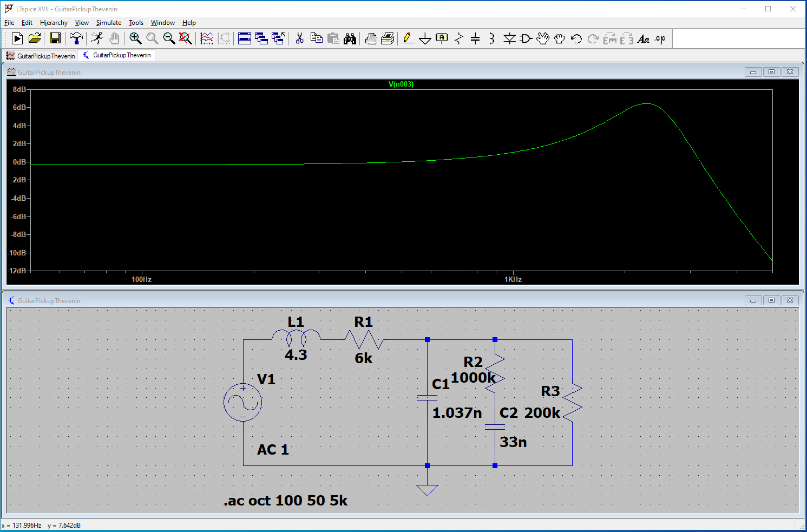Open the Simulate menu
This screenshot has height=532, width=807.
point(108,23)
